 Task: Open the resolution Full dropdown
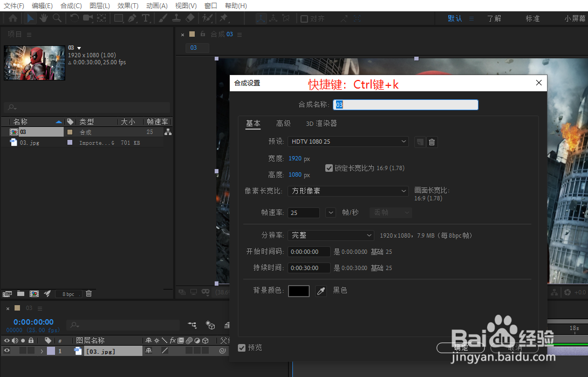[x=331, y=235]
